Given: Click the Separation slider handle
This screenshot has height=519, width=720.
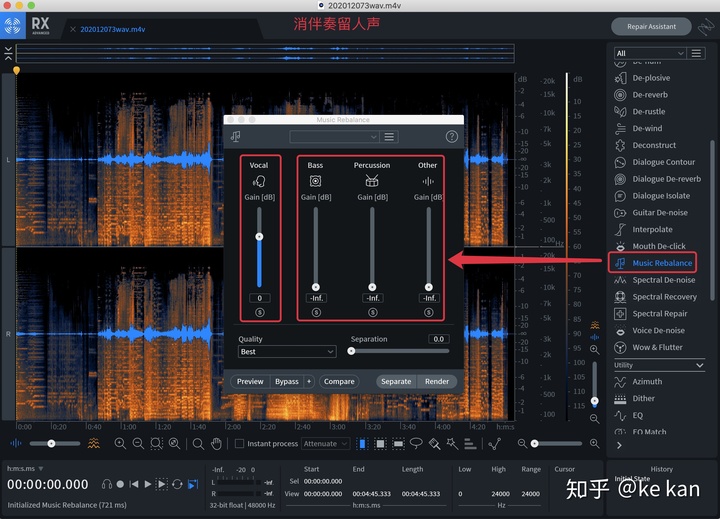Looking at the screenshot, I should tap(351, 351).
